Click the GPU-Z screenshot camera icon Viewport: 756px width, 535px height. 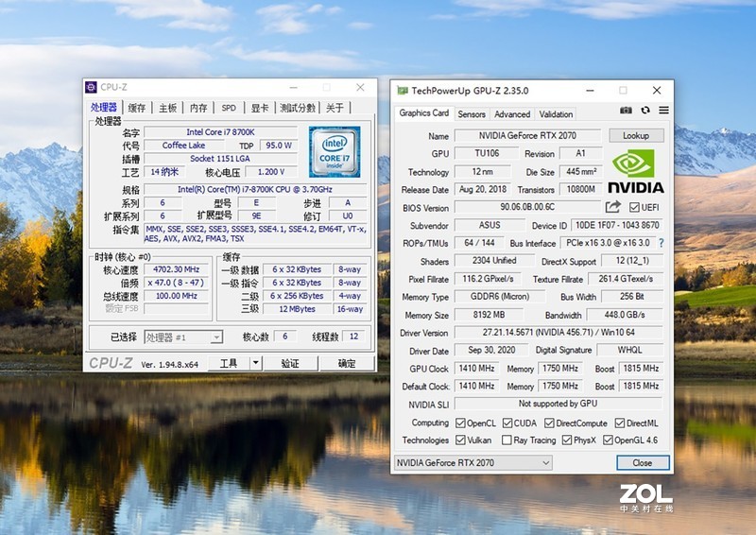tap(626, 110)
